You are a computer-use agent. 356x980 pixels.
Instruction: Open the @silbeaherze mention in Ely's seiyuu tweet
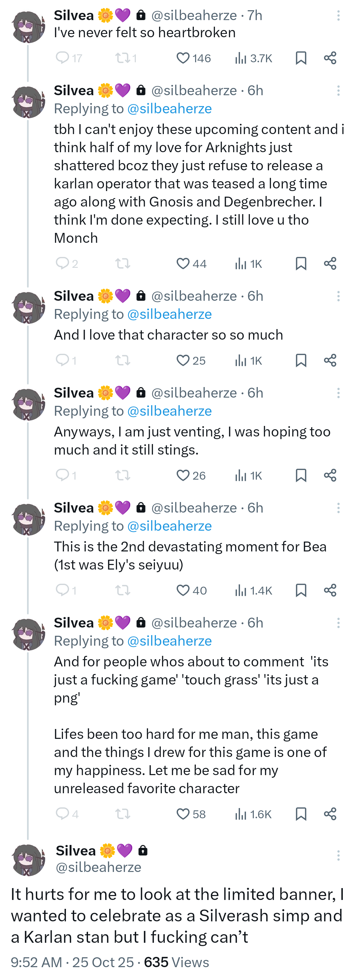(169, 526)
